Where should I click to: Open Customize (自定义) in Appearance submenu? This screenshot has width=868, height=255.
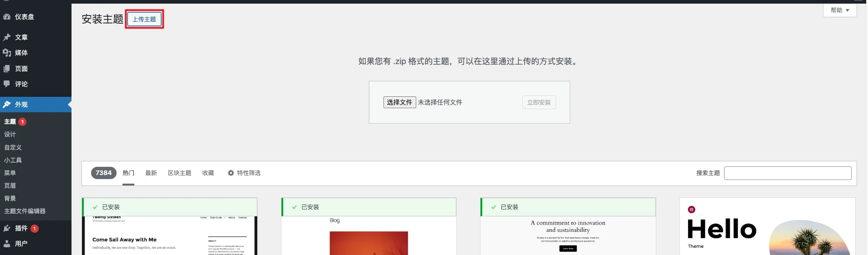pos(13,147)
